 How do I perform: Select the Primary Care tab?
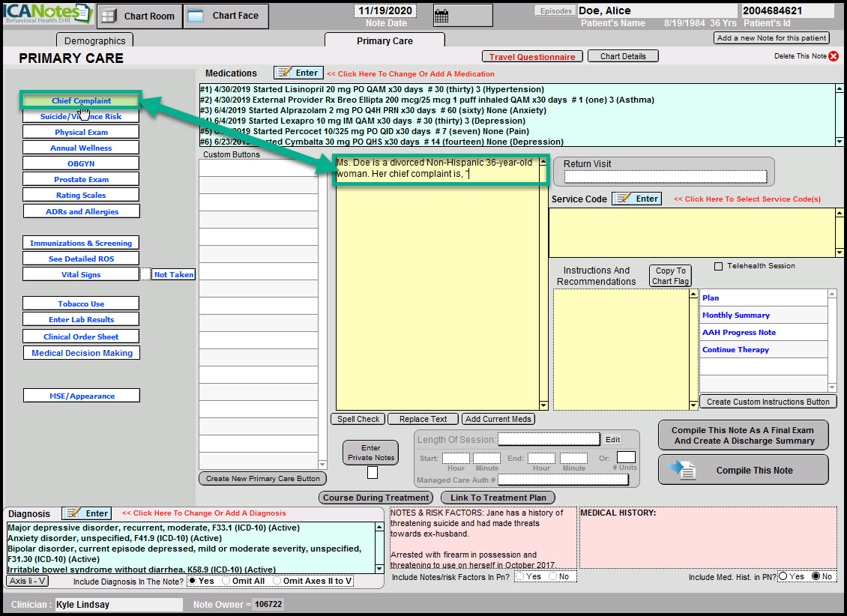point(385,40)
